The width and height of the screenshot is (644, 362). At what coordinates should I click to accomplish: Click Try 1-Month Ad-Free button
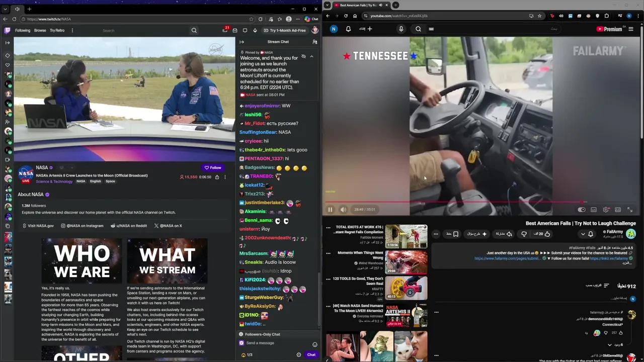284,30
